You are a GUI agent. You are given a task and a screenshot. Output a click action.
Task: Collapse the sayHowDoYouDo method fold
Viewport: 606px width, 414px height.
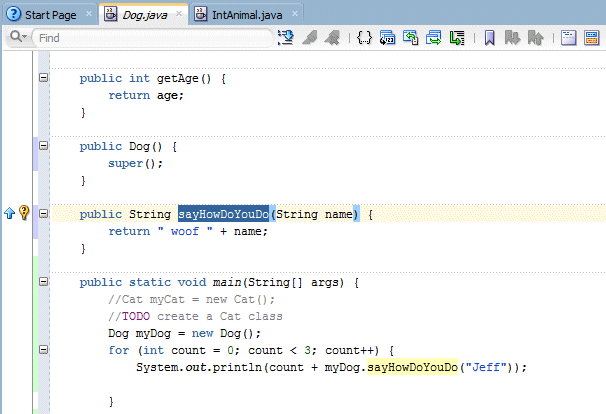[x=44, y=214]
